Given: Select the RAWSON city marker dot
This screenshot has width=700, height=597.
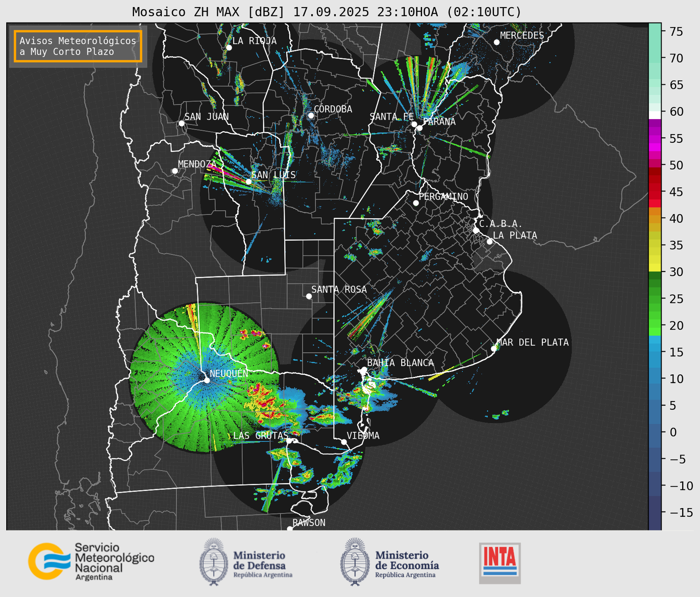Looking at the screenshot, I should 290,529.
